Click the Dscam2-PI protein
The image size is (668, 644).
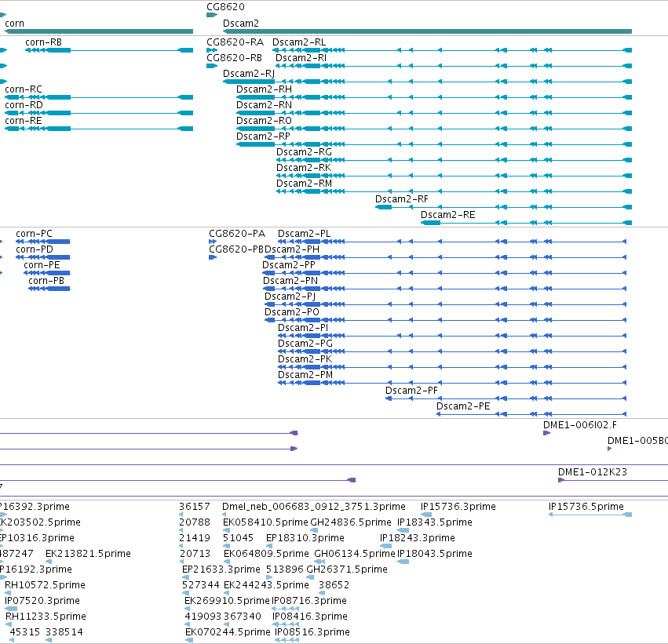click(x=452, y=336)
